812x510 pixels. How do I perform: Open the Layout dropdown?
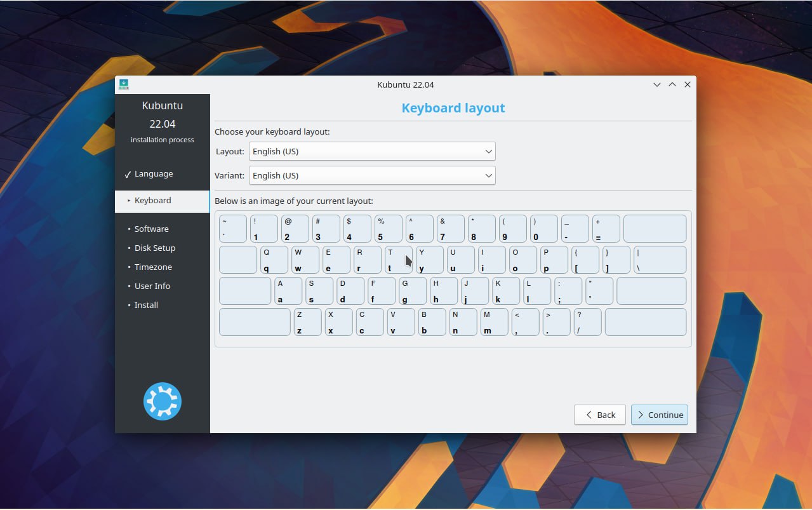(x=372, y=151)
